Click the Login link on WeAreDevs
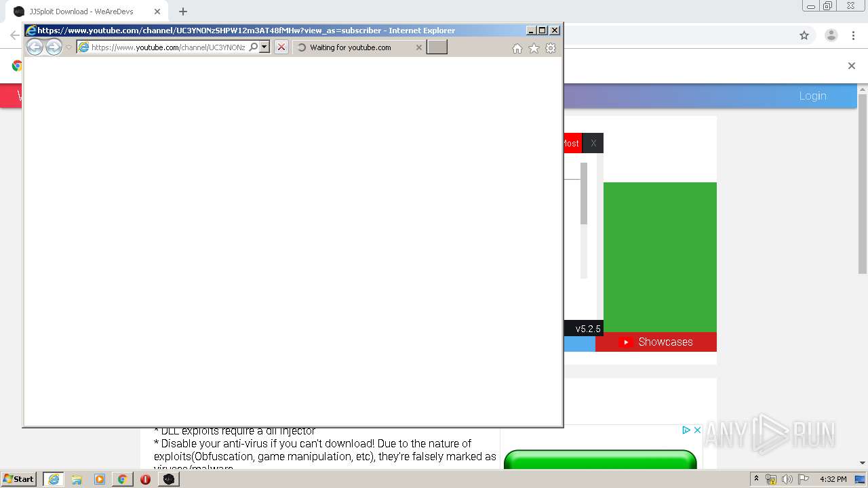Image resolution: width=868 pixels, height=488 pixels. coord(812,96)
